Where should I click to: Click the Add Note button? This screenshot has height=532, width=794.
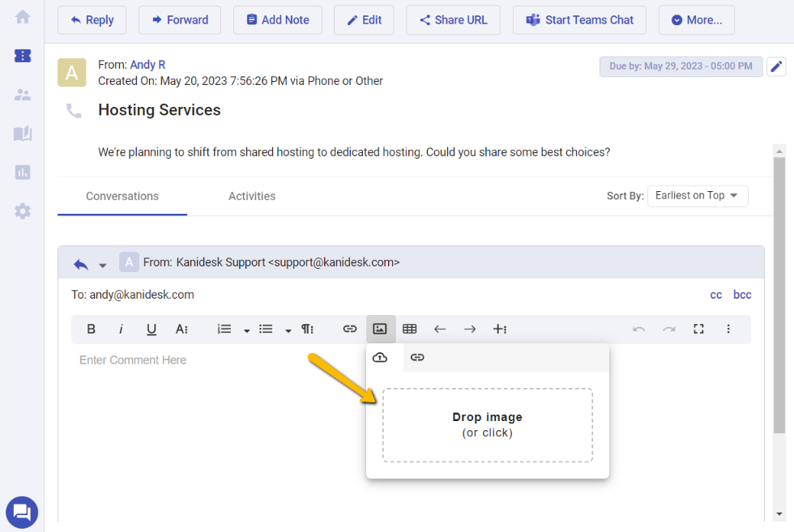pyautogui.click(x=277, y=20)
